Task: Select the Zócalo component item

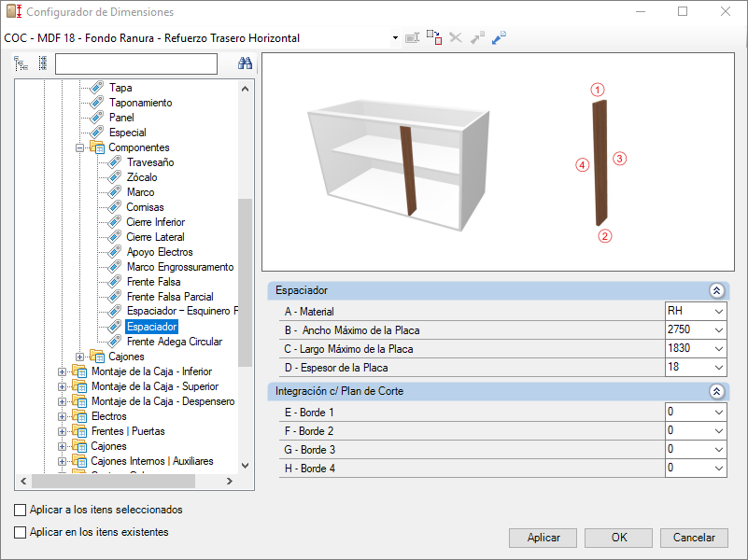Action: click(142, 177)
